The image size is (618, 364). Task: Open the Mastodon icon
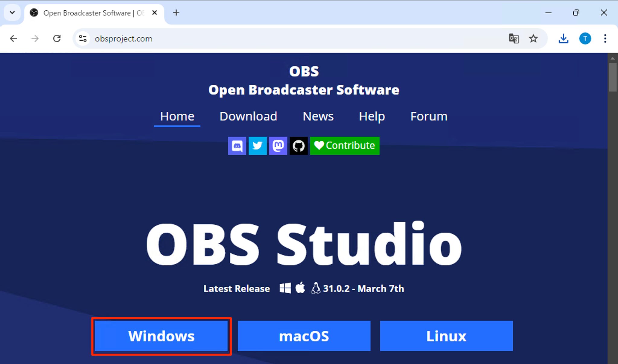coord(278,146)
